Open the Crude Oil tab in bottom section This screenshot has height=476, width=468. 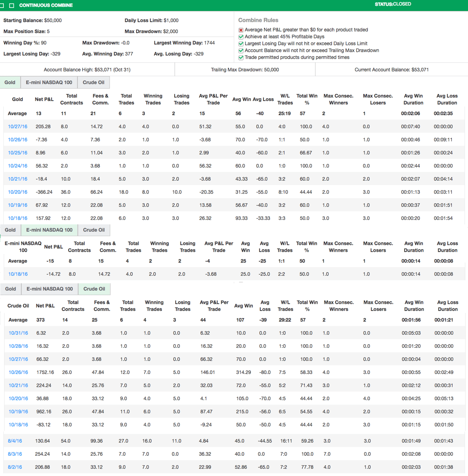[x=94, y=289]
